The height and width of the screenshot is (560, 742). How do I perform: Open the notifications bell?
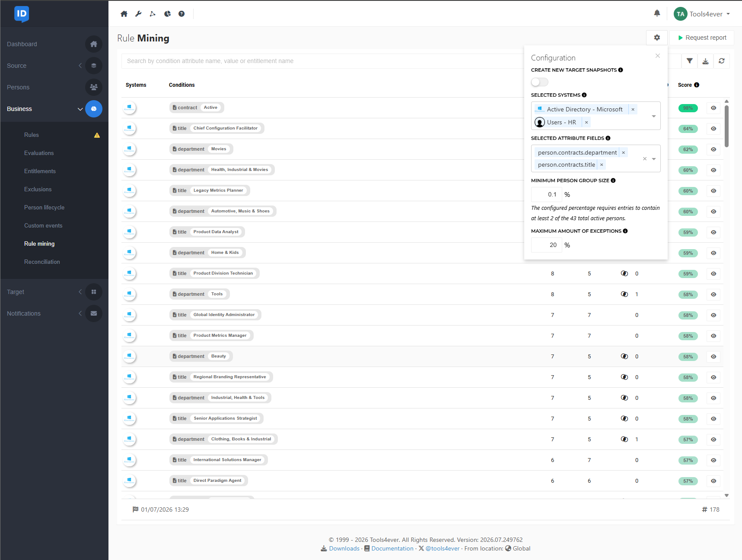point(657,13)
